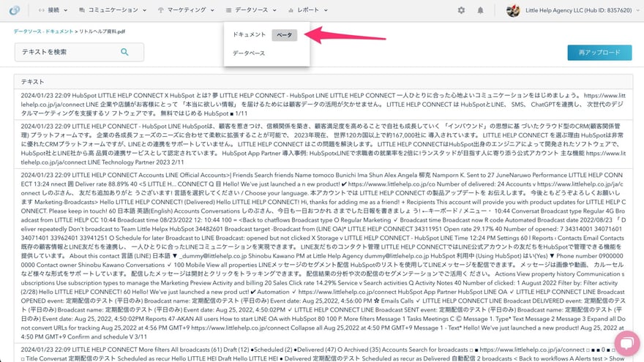This screenshot has width=644, height=362.
Task: Follow the データソース breadcrumb link
Action: (x=26, y=31)
